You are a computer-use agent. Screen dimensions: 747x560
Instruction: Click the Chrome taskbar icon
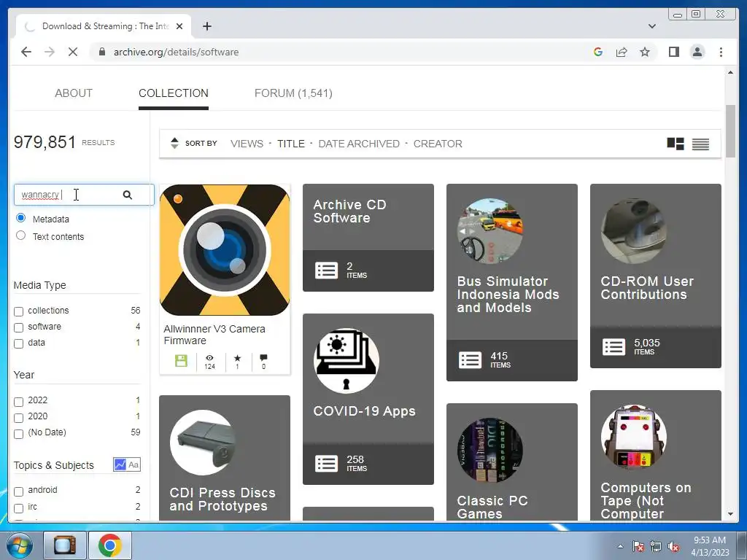tap(110, 545)
